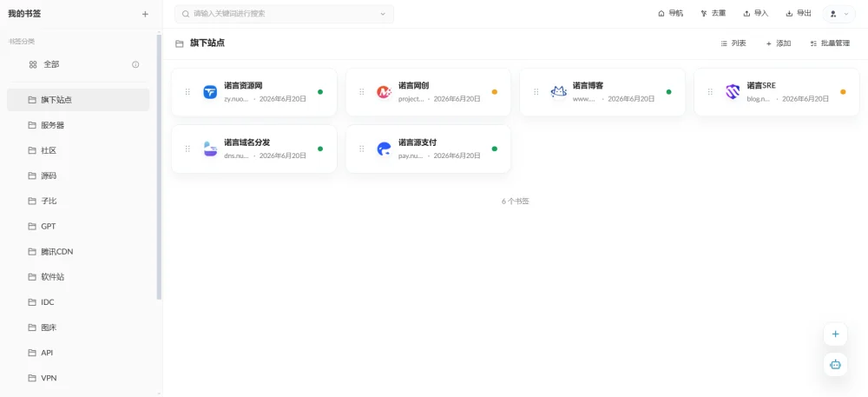This screenshot has height=397, width=868.
Task: Open the 腾讯CDN folder
Action: [78, 252]
